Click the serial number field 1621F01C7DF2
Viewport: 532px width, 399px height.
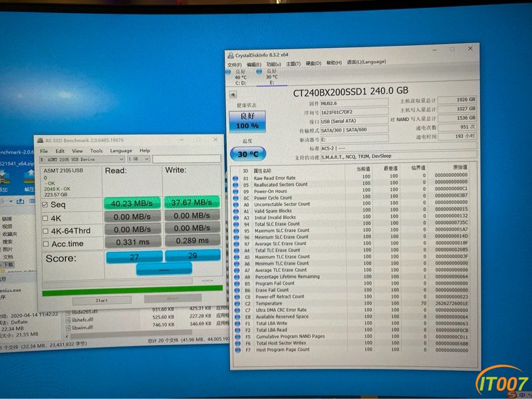click(x=354, y=112)
